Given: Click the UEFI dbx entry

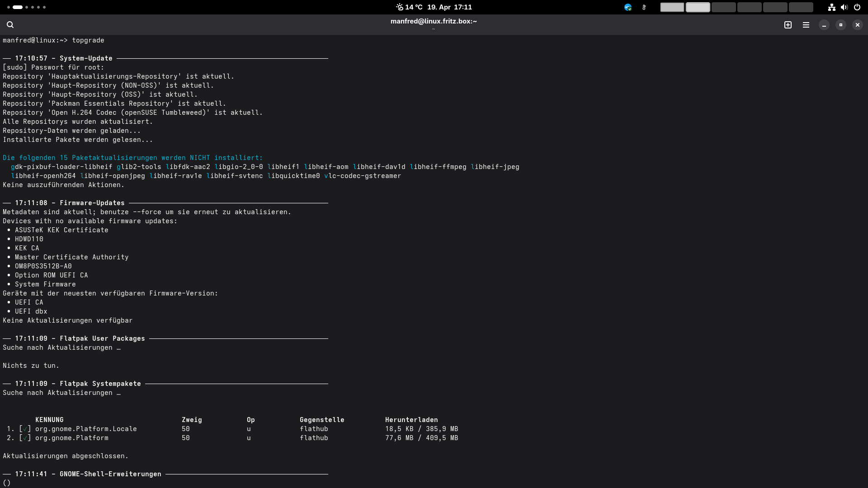Looking at the screenshot, I should (x=31, y=311).
